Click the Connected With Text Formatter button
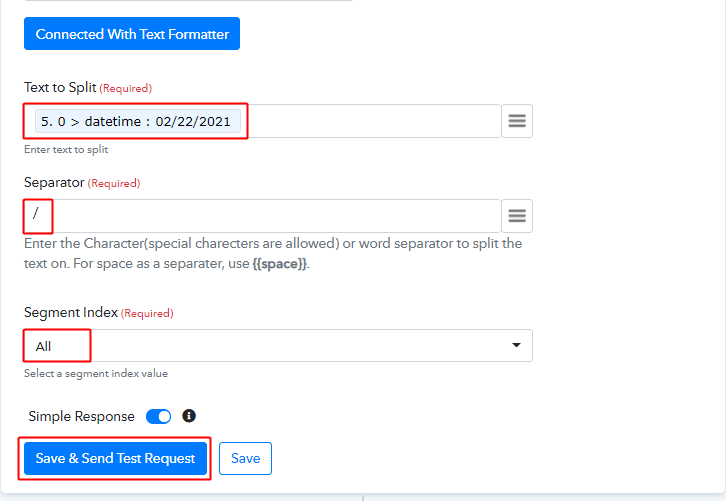 (x=132, y=34)
